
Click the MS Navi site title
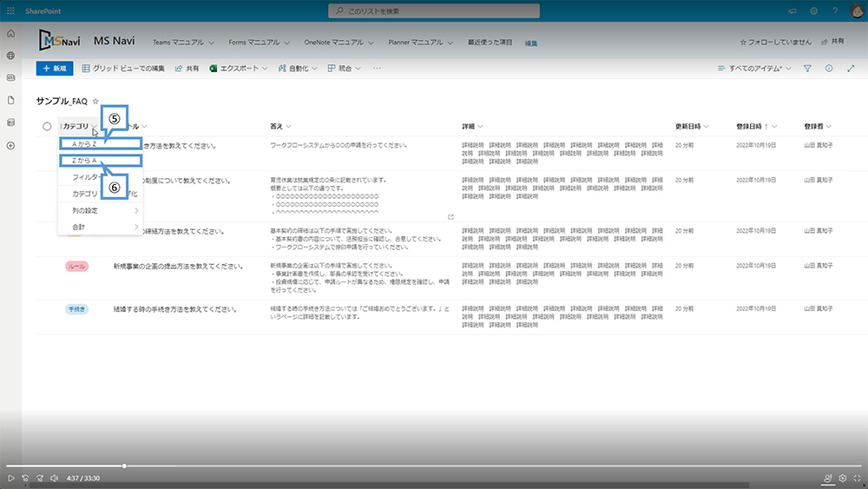click(114, 41)
